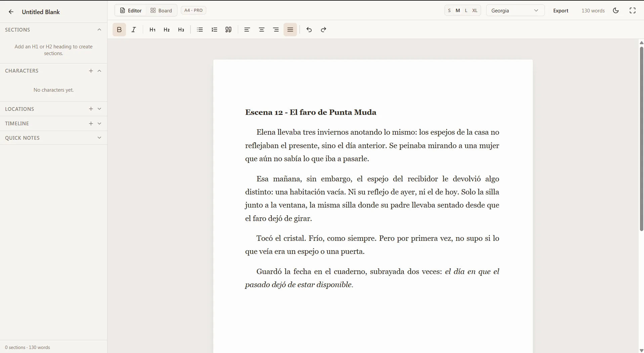Image resolution: width=644 pixels, height=353 pixels.
Task: Align text to the right
Action: (x=276, y=30)
